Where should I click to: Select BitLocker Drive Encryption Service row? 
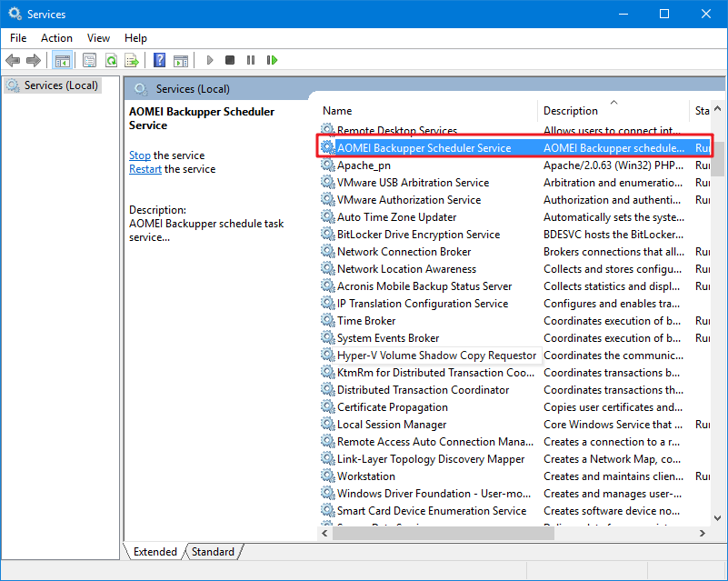514,234
